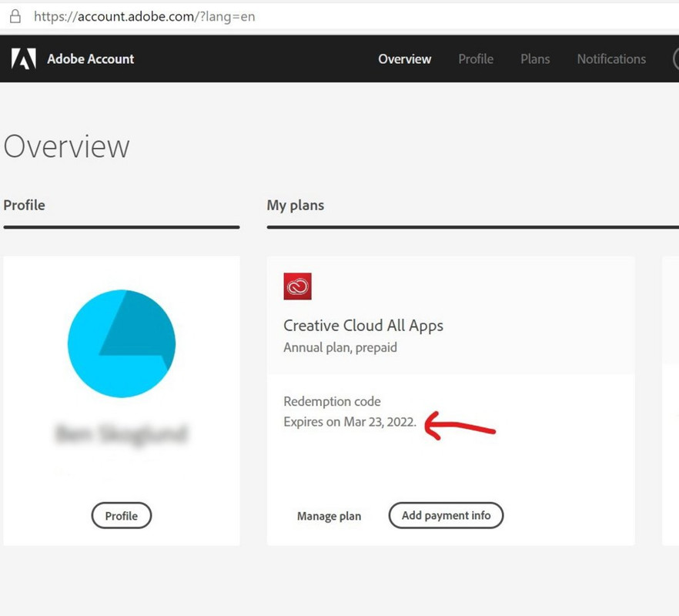Open the Plans navigation tab
This screenshot has height=616, width=679.
tap(535, 59)
